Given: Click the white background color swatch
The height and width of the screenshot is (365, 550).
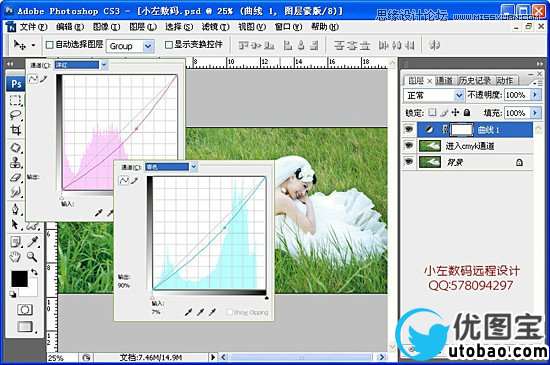Looking at the screenshot, I should [32, 290].
